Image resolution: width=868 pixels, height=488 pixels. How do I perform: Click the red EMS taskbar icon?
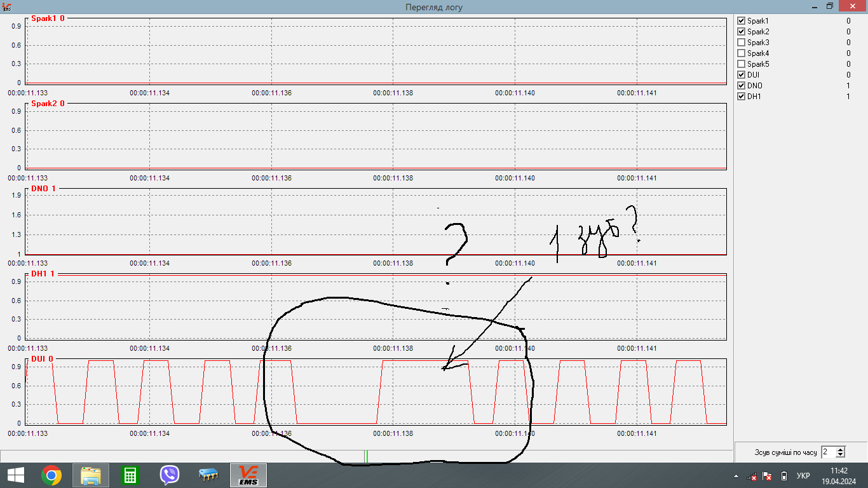pos(248,475)
